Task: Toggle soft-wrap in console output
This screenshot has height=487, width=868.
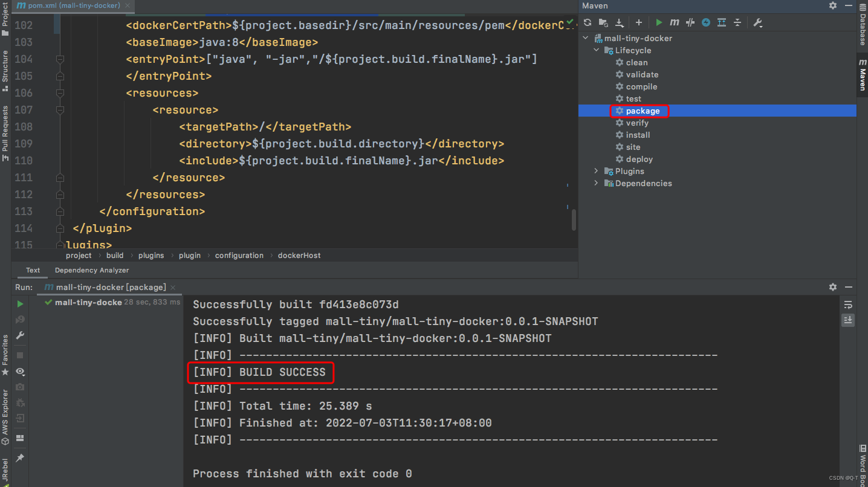Action: (x=848, y=305)
